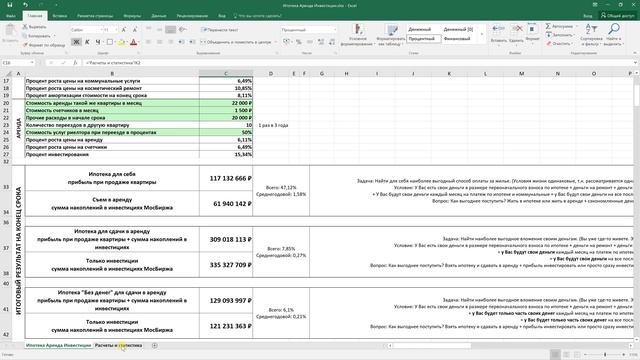
Task: Add a new sheet with the plus button
Action: (154, 345)
